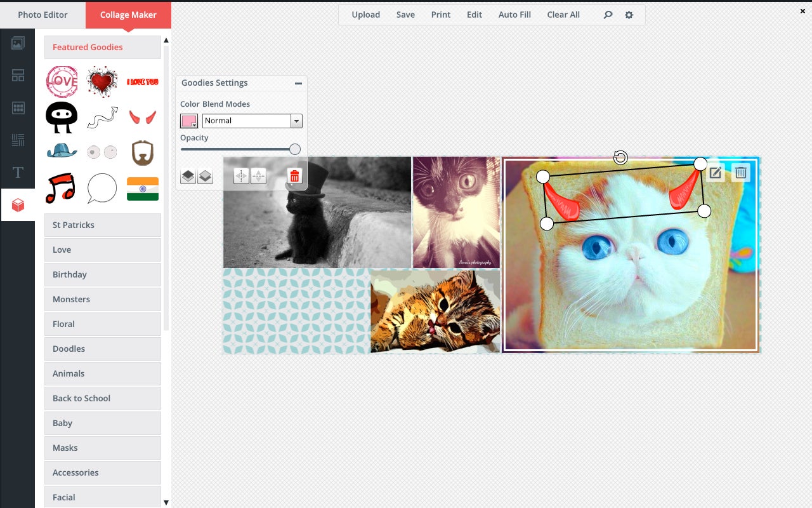The height and width of the screenshot is (508, 812).
Task: Select the Text tool in the sidebar
Action: [18, 172]
